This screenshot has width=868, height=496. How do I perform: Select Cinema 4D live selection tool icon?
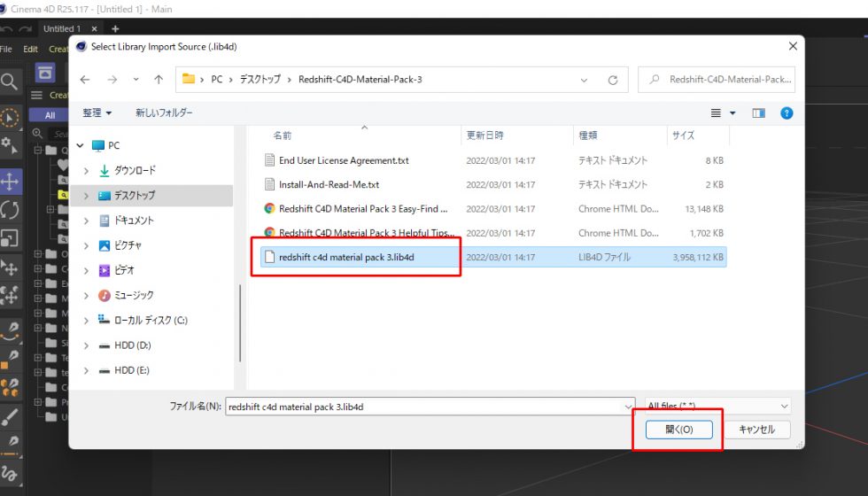(x=10, y=117)
